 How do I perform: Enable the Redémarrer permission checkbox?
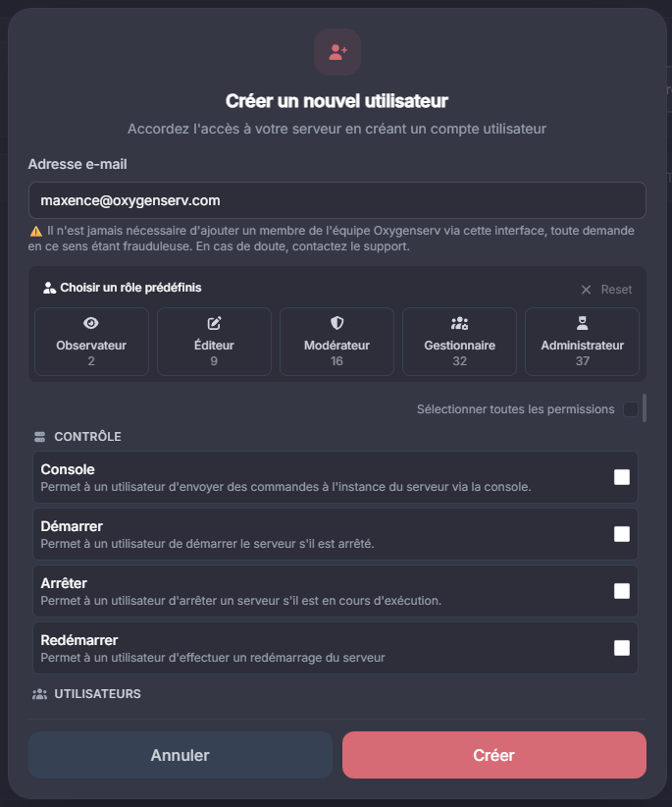(621, 648)
